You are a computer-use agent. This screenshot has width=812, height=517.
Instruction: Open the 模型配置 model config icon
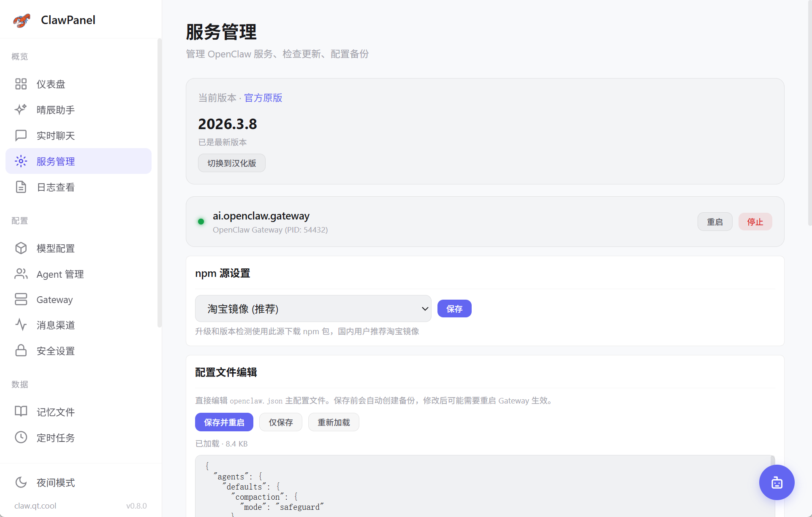[x=21, y=248]
